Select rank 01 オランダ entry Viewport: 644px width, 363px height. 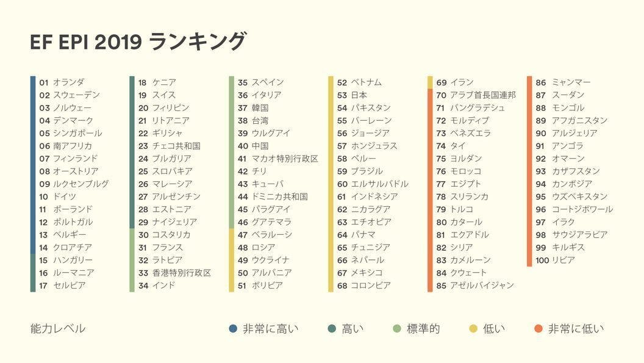coord(62,82)
